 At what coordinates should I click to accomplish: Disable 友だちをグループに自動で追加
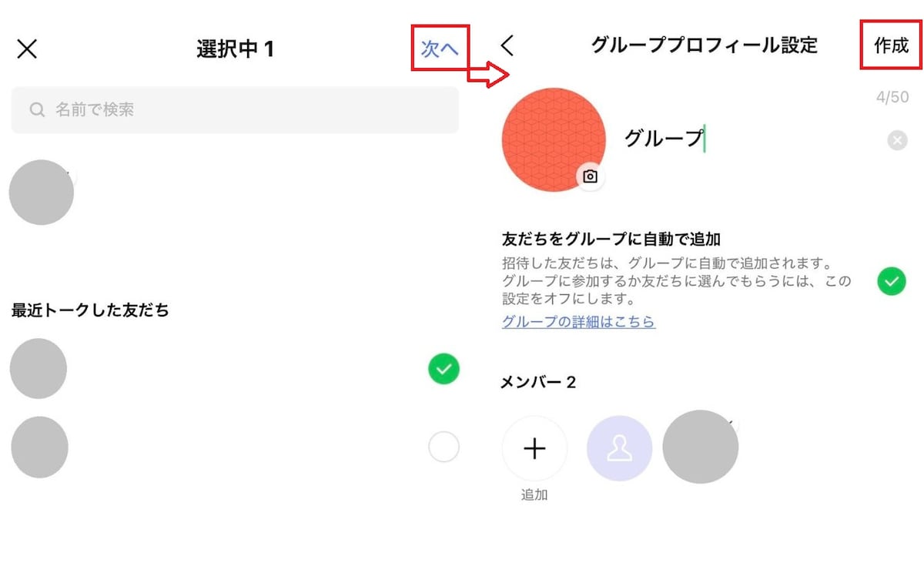click(891, 282)
